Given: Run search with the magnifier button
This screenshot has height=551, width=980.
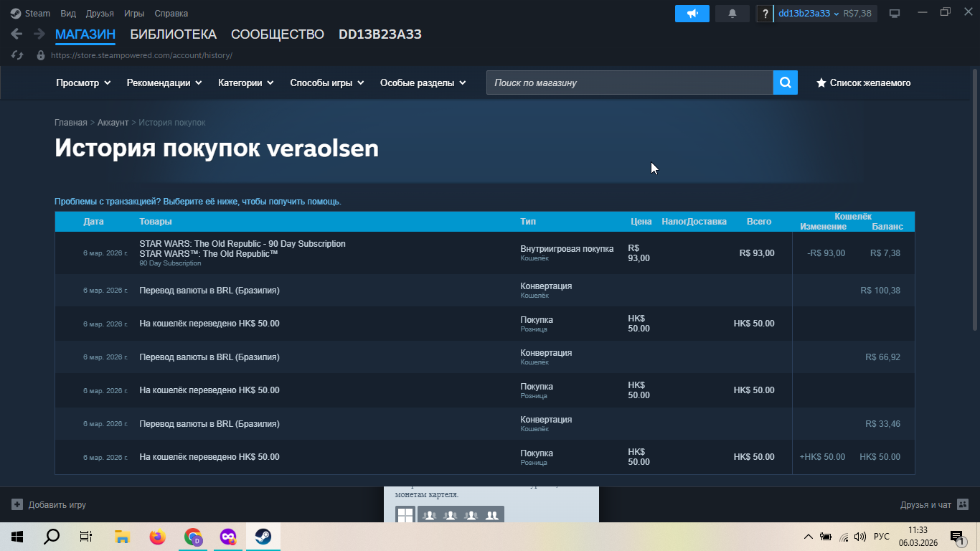Looking at the screenshot, I should (x=786, y=83).
